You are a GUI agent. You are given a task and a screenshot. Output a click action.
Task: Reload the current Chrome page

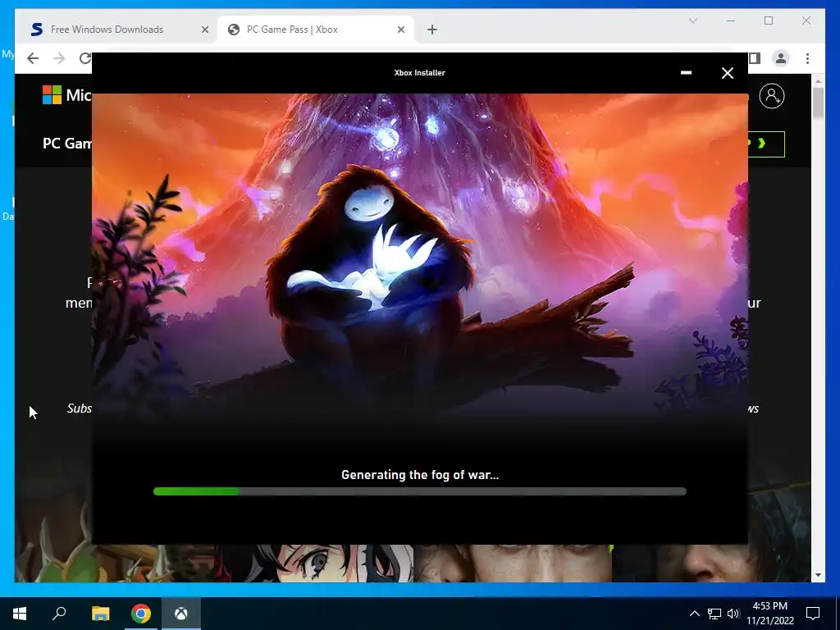pyautogui.click(x=84, y=58)
